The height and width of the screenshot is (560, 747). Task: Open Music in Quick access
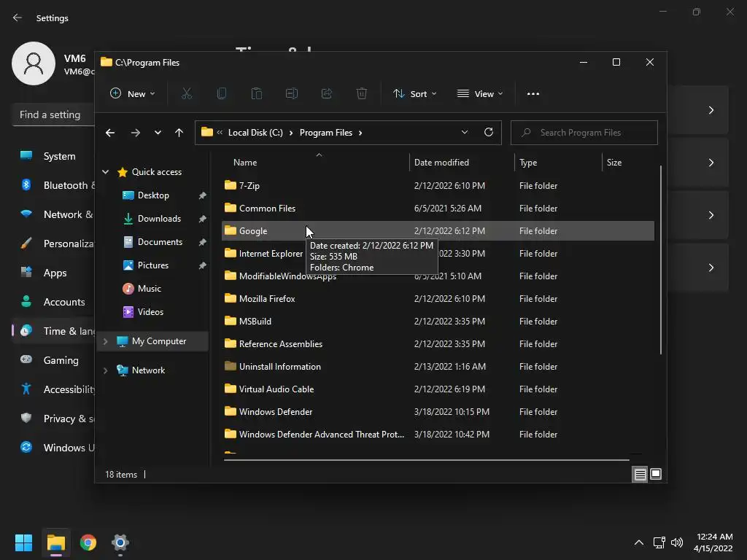click(149, 289)
